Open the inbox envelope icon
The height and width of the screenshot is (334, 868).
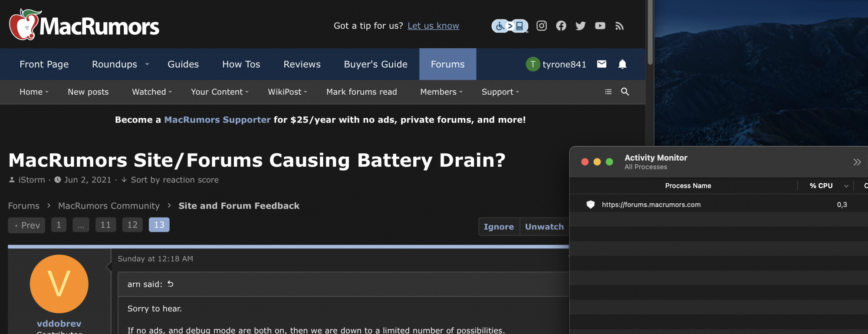(x=602, y=64)
